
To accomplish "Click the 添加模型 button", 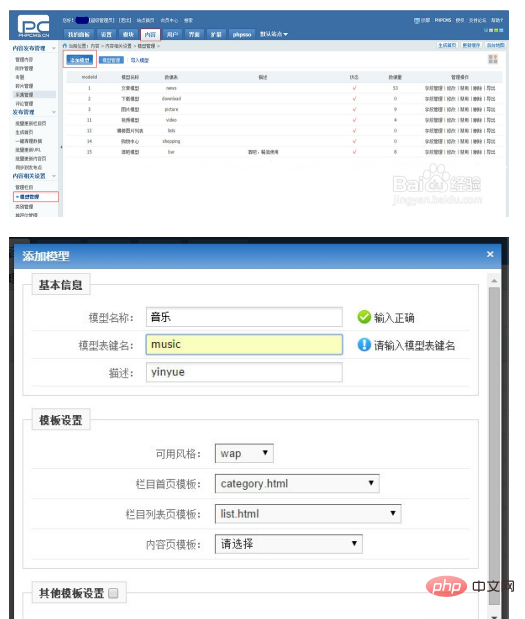I will 80,60.
